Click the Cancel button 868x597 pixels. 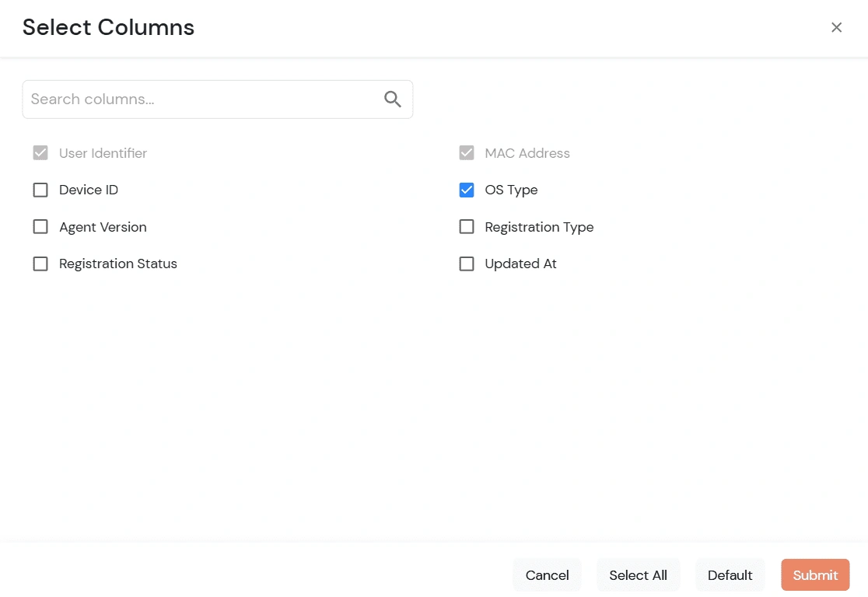547,575
